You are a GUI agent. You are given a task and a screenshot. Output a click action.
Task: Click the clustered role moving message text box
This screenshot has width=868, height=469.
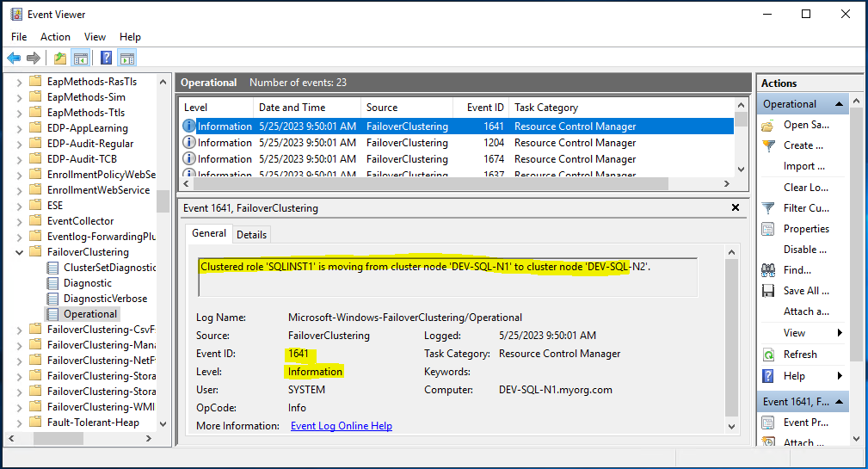coord(447,277)
